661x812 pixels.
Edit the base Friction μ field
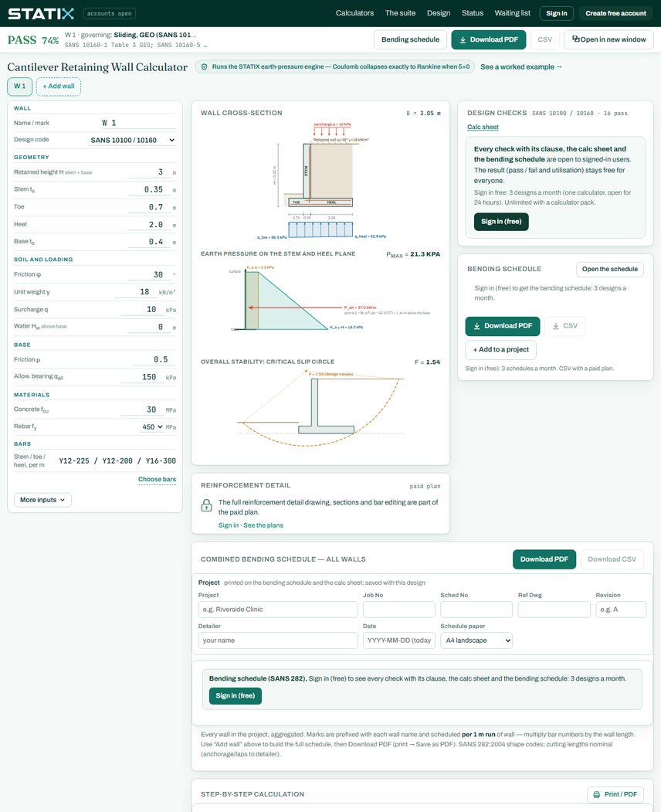pyautogui.click(x=154, y=359)
